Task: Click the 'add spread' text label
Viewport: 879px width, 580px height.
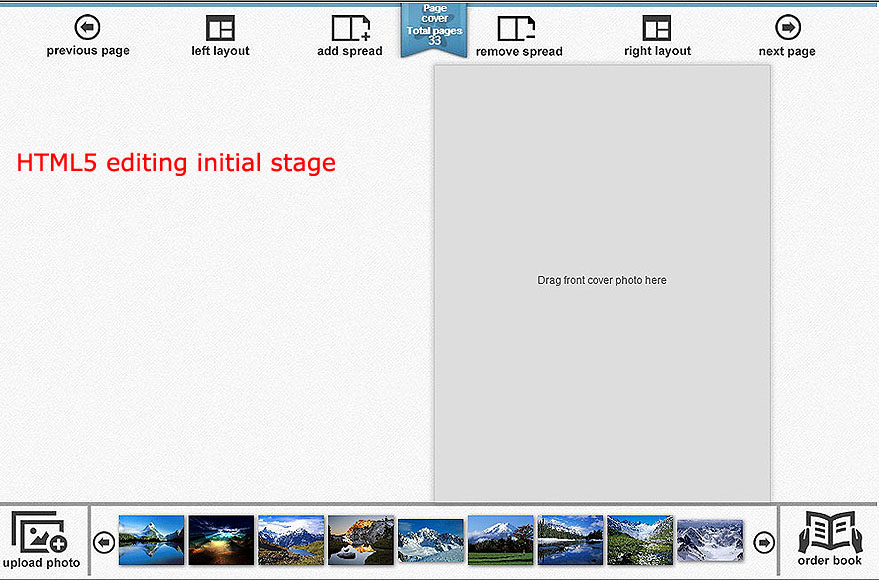Action: (350, 51)
